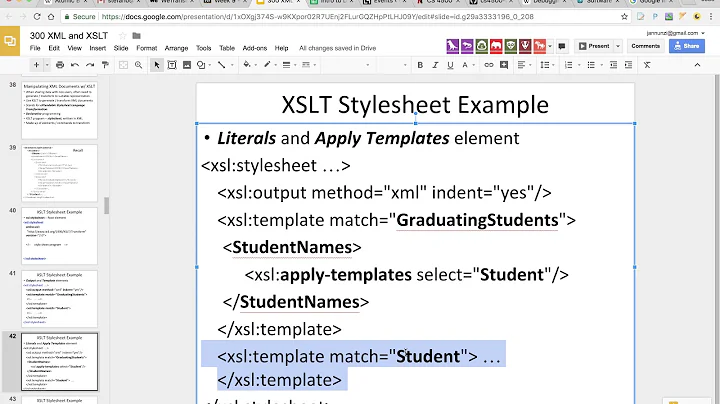Select slide 41 thumbnail
Screen dimensions: 720x404
[x=59, y=299]
